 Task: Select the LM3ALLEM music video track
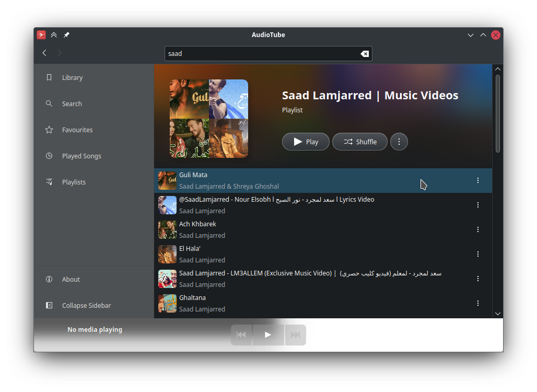coord(323,279)
